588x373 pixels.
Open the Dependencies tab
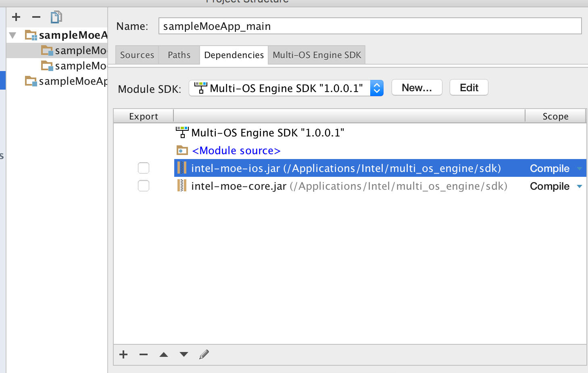234,55
